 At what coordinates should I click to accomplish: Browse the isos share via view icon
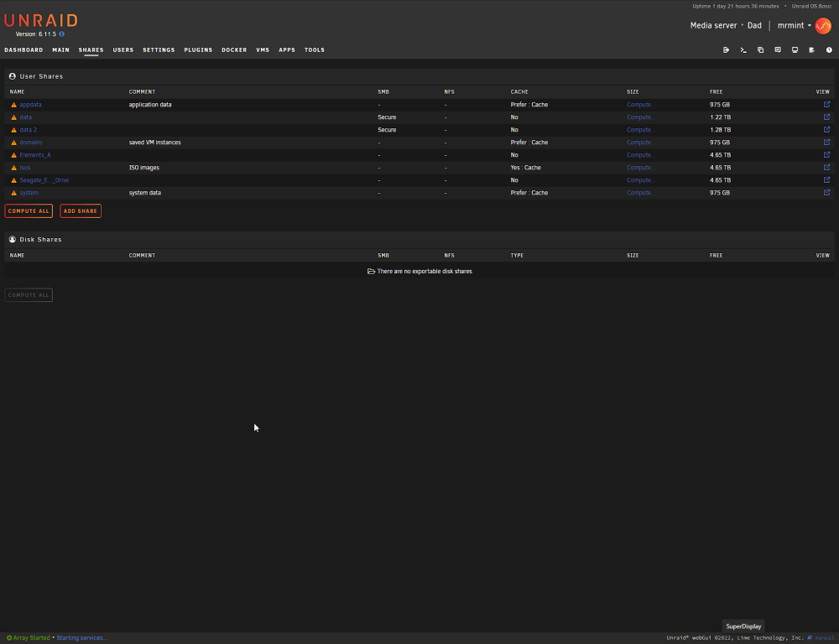pyautogui.click(x=826, y=167)
